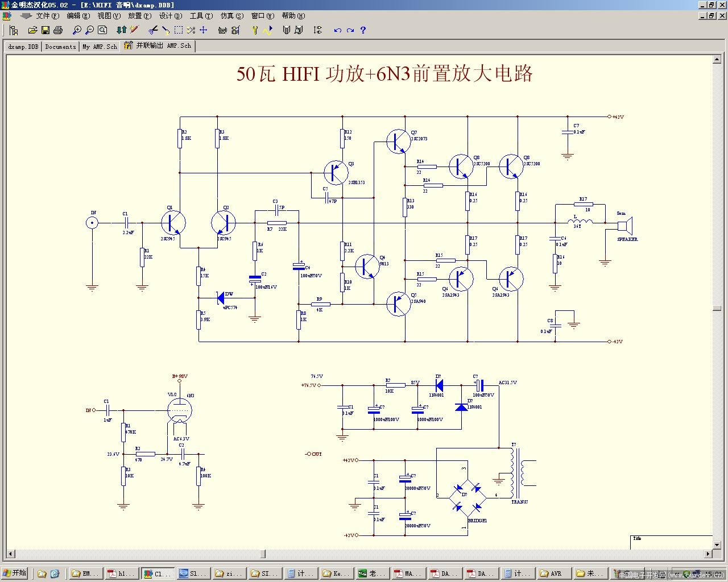
Task: Open the 编辑(E) edit menu
Action: (78, 15)
